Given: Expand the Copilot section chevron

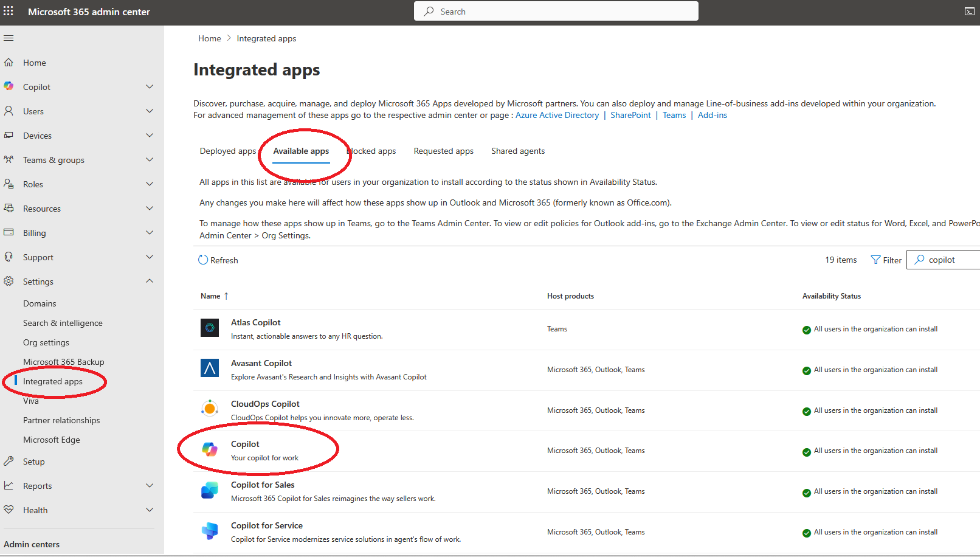Looking at the screenshot, I should coord(150,87).
